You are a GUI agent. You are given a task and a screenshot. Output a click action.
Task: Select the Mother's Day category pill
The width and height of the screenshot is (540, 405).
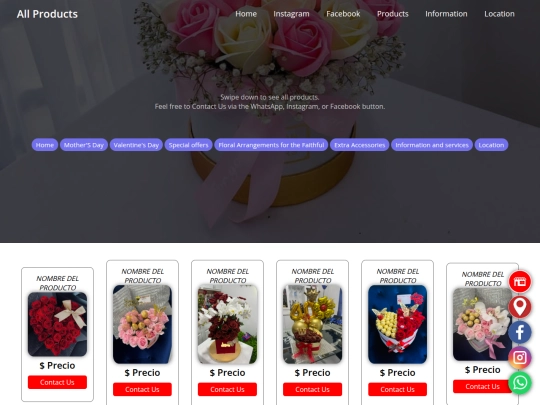[84, 145]
